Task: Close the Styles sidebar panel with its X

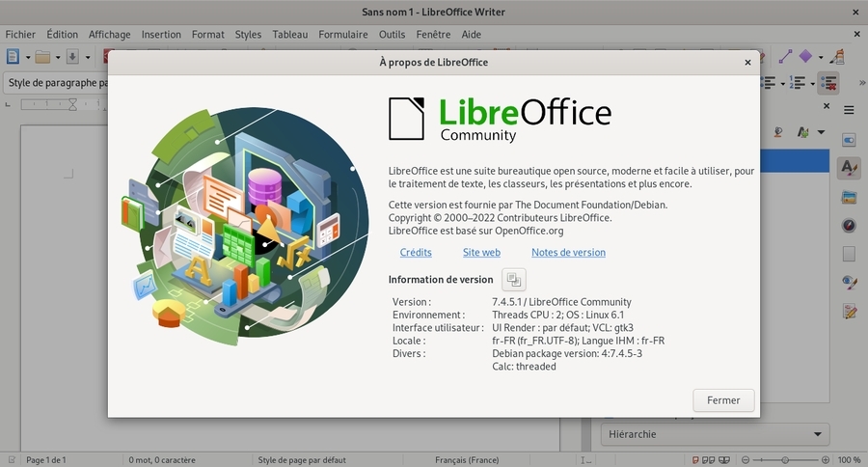Action: tap(827, 106)
